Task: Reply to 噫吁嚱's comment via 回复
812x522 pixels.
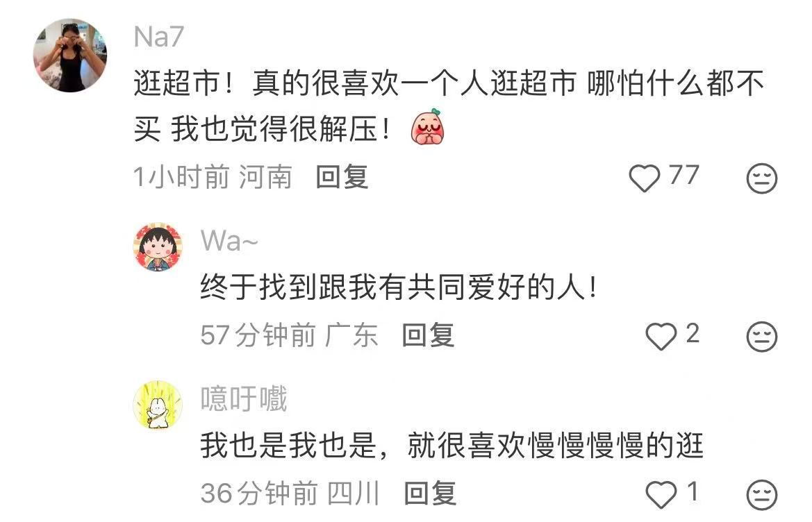Action: pos(430,493)
